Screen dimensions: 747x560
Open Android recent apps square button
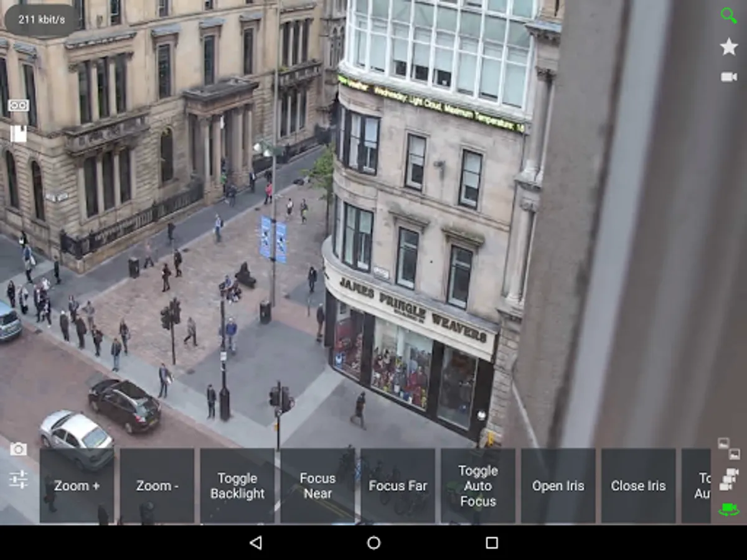tap(492, 543)
